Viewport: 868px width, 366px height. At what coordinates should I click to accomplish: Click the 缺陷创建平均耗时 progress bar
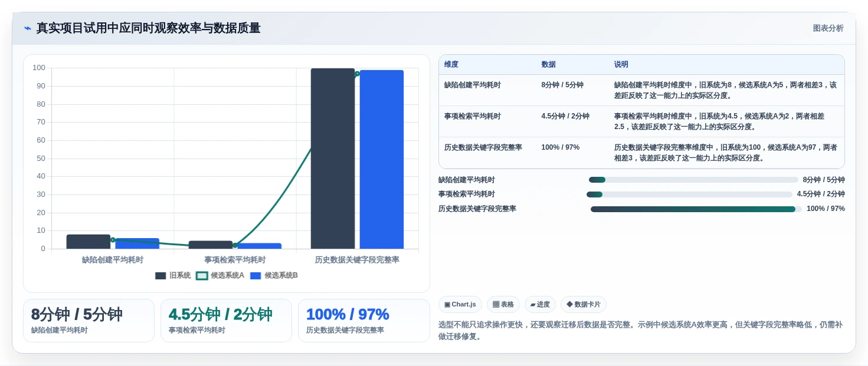coord(693,180)
